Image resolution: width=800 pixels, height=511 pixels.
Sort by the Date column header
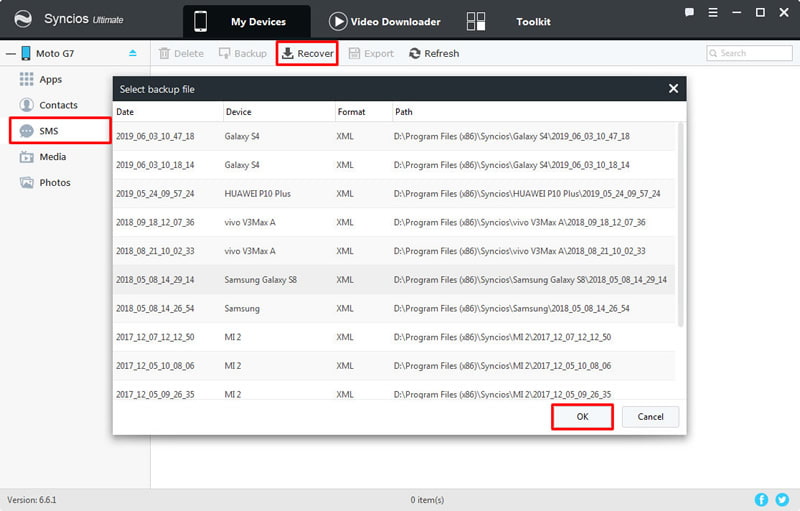pyautogui.click(x=125, y=112)
